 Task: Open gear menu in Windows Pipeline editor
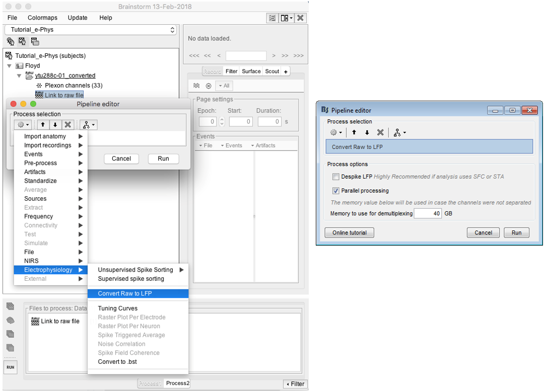(x=336, y=132)
